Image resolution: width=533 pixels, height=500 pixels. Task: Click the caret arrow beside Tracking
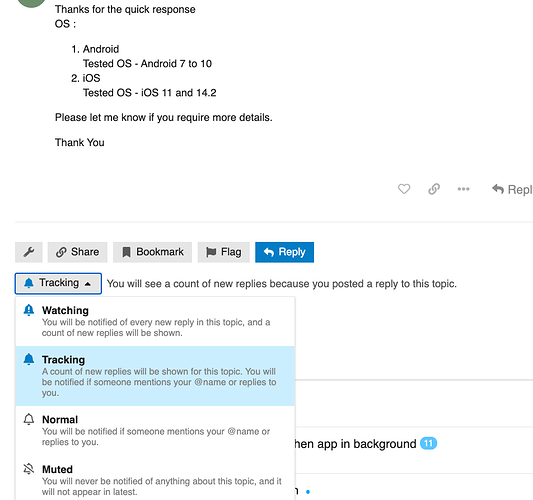coord(88,284)
